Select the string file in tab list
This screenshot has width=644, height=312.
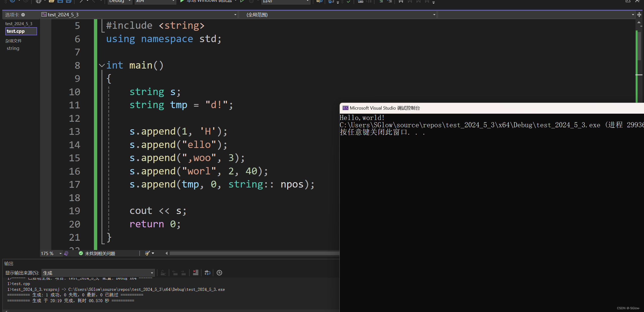[13, 48]
